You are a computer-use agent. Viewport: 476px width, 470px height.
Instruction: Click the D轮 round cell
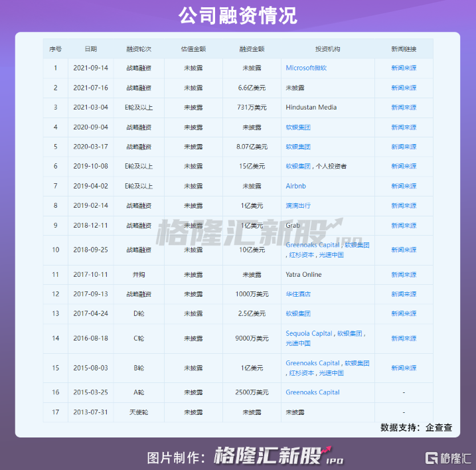pos(139,313)
